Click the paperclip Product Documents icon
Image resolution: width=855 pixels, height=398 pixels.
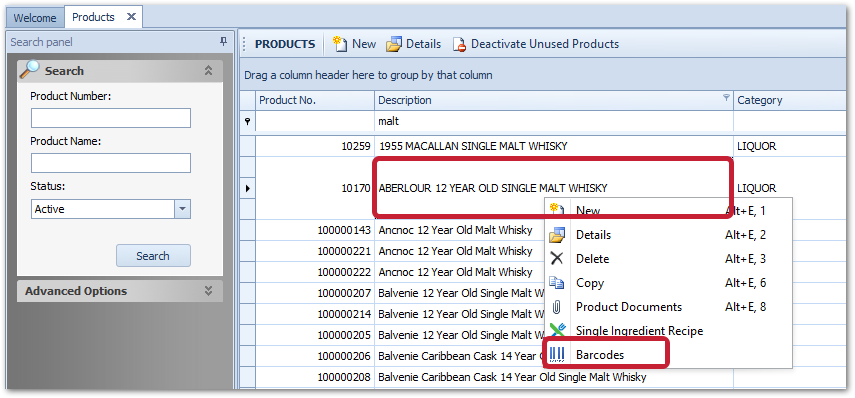click(x=556, y=307)
